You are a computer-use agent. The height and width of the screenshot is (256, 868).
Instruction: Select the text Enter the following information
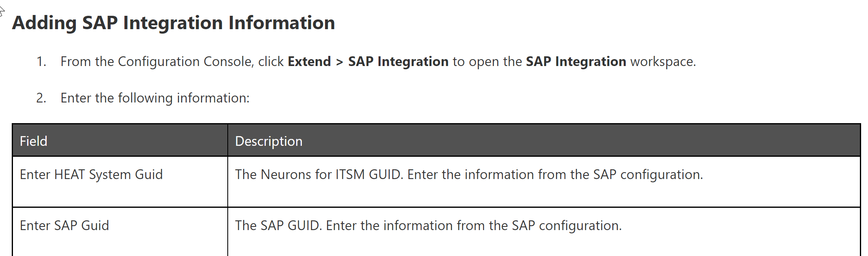tap(155, 98)
